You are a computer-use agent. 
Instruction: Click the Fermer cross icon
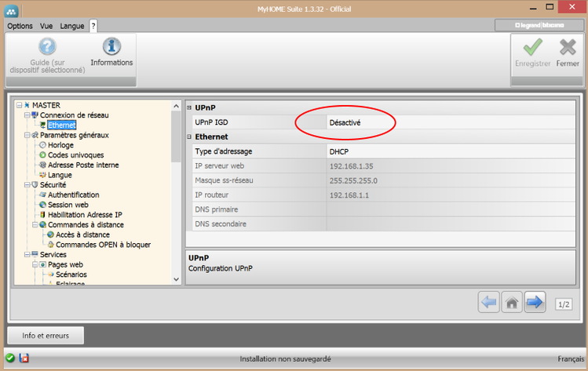[568, 47]
